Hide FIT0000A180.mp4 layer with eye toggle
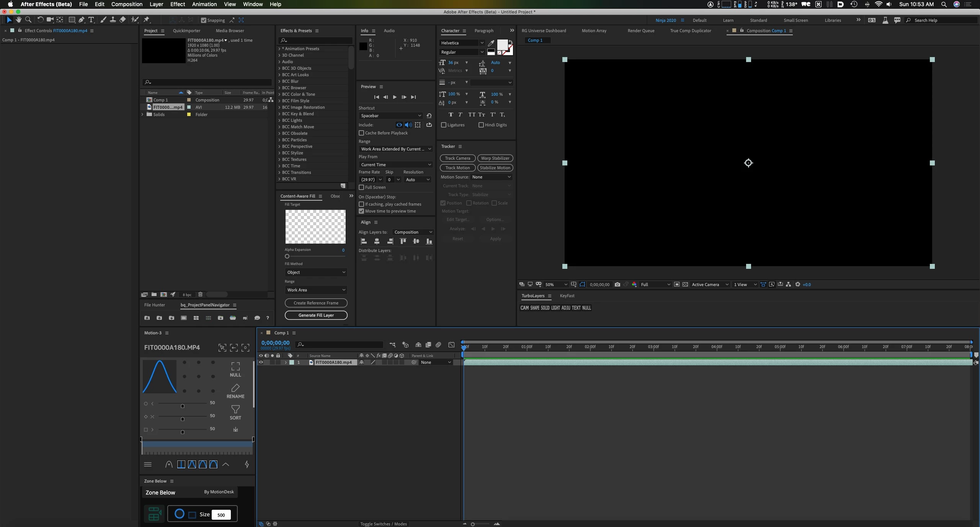The image size is (980, 527). pyautogui.click(x=261, y=362)
